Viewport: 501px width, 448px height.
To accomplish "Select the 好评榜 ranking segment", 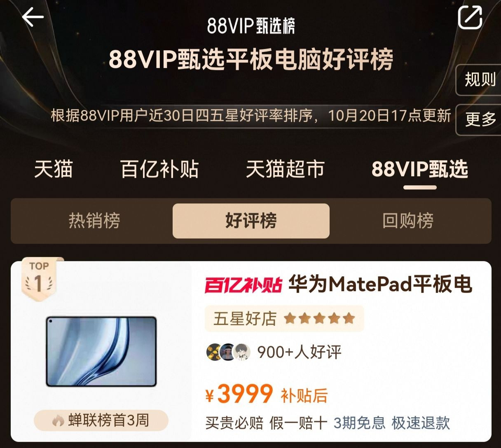I will pyautogui.click(x=251, y=221).
